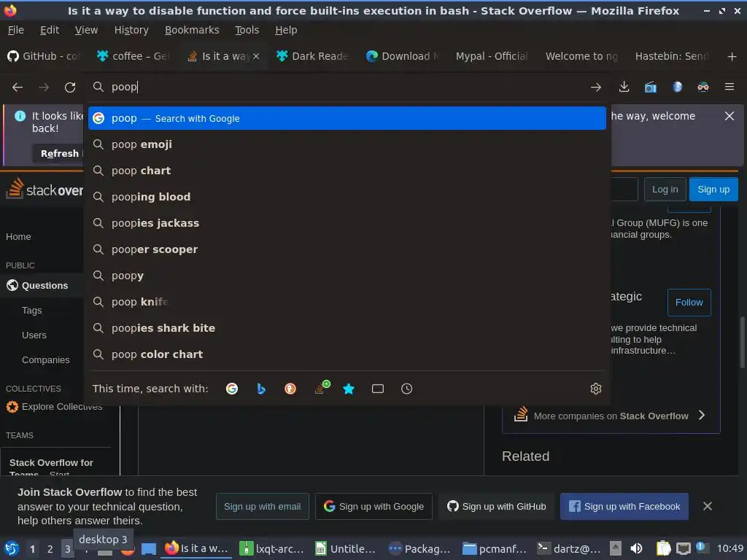Select 'poop — Search with Google' suggestion

tap(347, 118)
